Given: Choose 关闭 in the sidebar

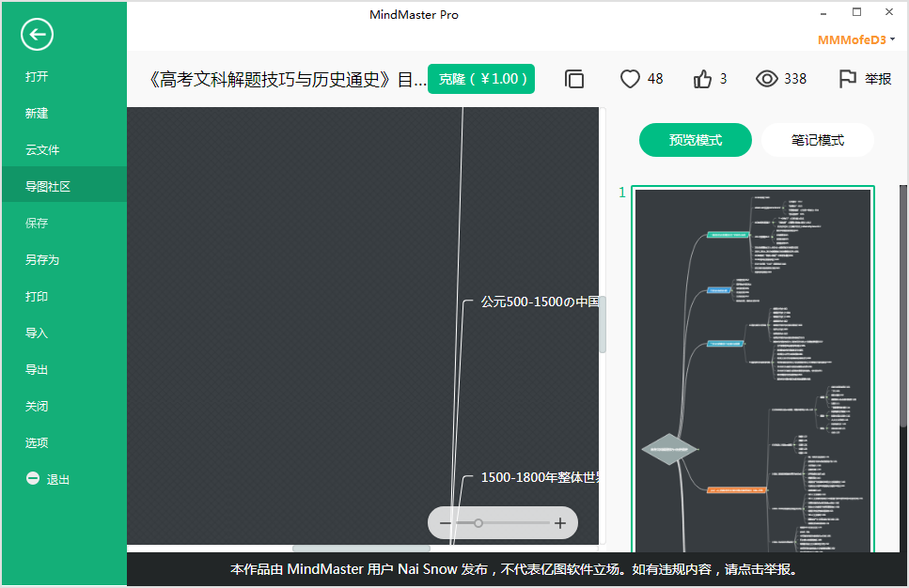Looking at the screenshot, I should (x=37, y=406).
